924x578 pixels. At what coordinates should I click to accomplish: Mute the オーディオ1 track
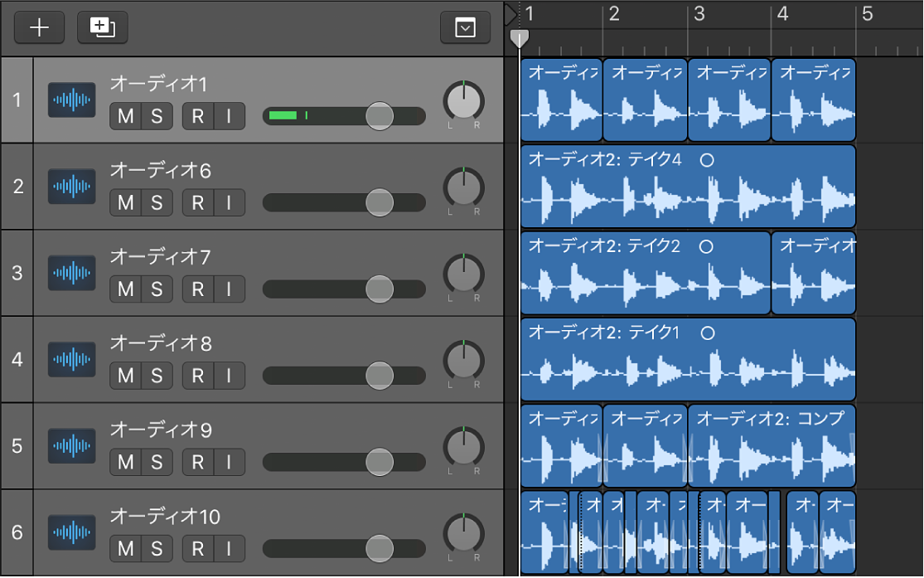(125, 116)
